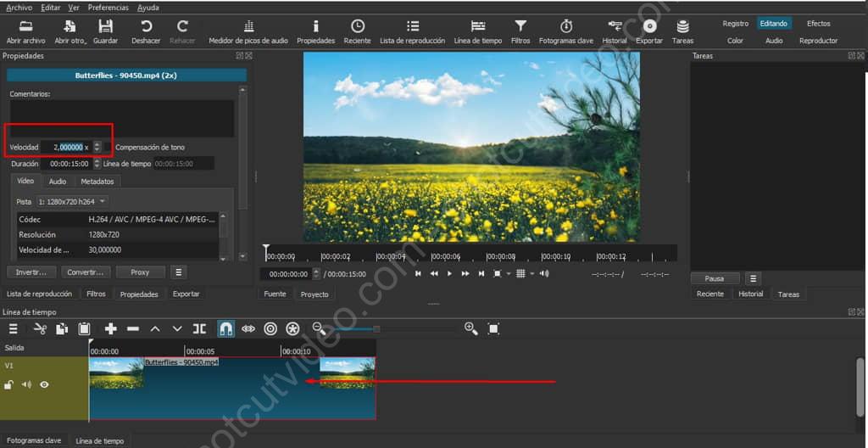
Task: Zoom in the timeline with the magnifier
Action: pos(471,328)
